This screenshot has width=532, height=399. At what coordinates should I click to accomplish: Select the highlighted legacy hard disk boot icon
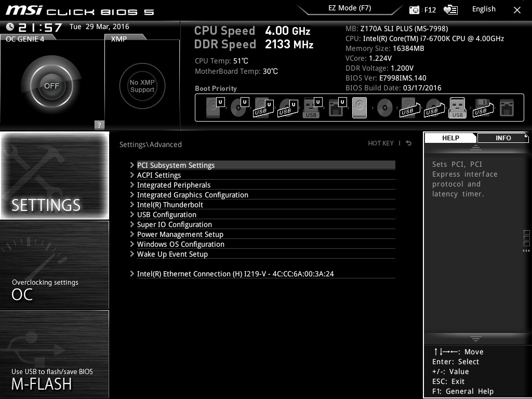[x=360, y=108]
